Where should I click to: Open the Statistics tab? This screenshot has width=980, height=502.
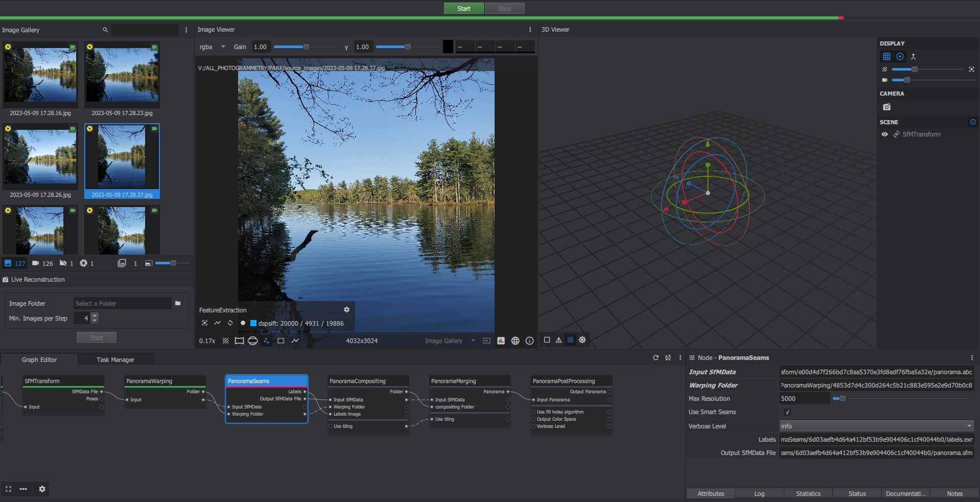808,494
